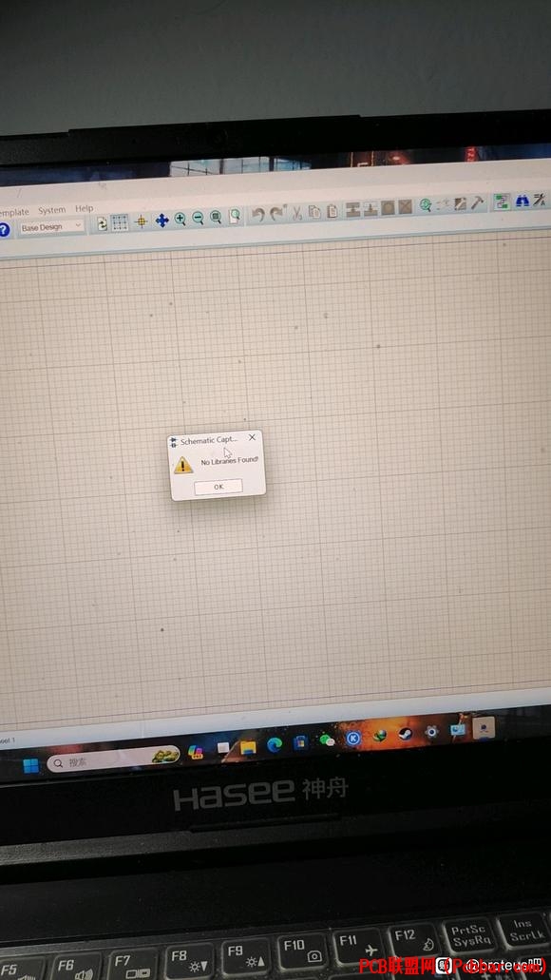Click the Windows Start button

pos(30,765)
